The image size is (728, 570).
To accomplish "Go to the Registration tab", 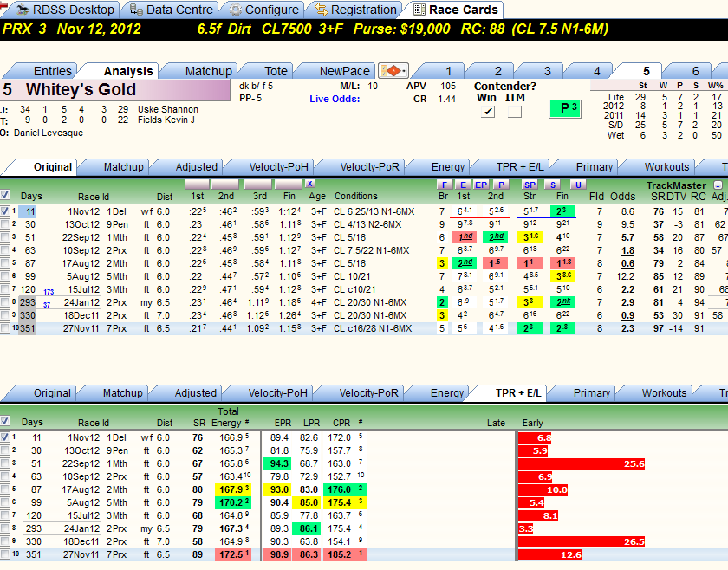I will point(356,10).
